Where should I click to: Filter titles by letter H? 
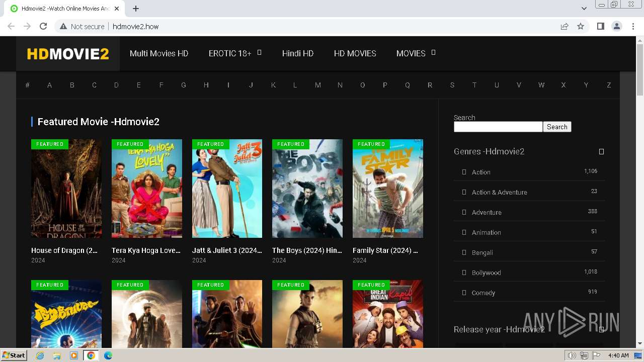(x=206, y=85)
